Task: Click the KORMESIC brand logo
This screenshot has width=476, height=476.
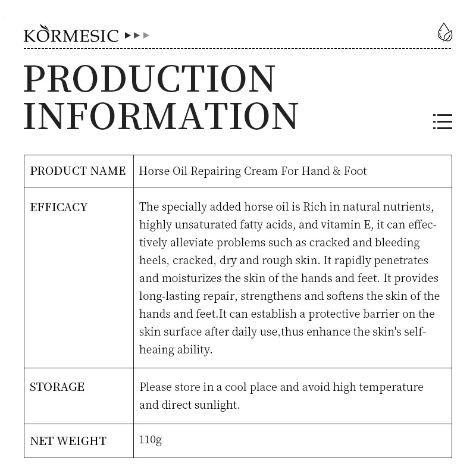Action: point(71,35)
